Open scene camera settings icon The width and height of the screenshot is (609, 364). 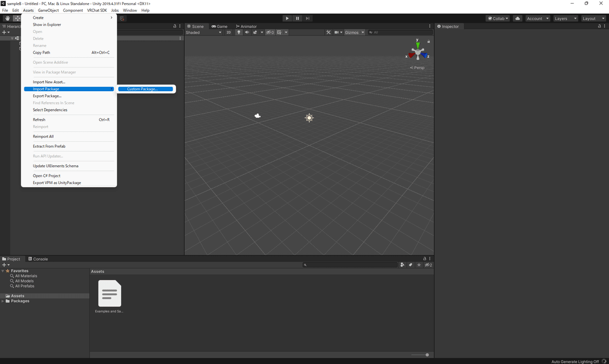click(337, 32)
